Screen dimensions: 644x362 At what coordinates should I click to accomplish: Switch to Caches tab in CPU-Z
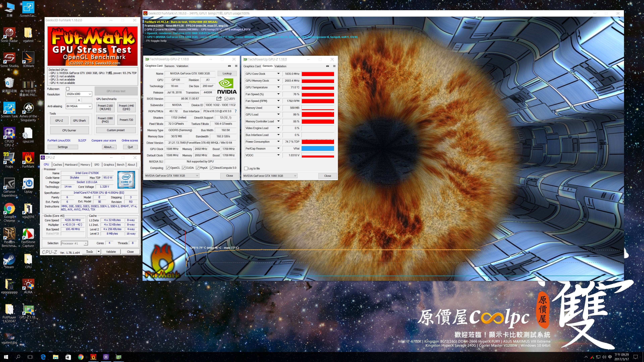57,165
